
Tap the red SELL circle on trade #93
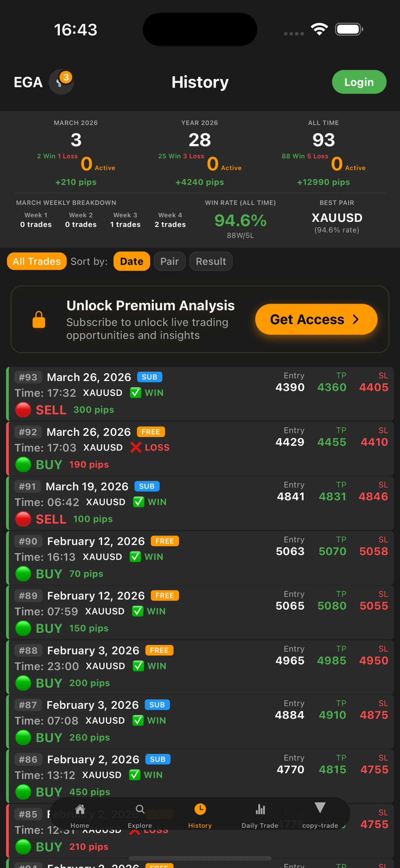(x=23, y=410)
